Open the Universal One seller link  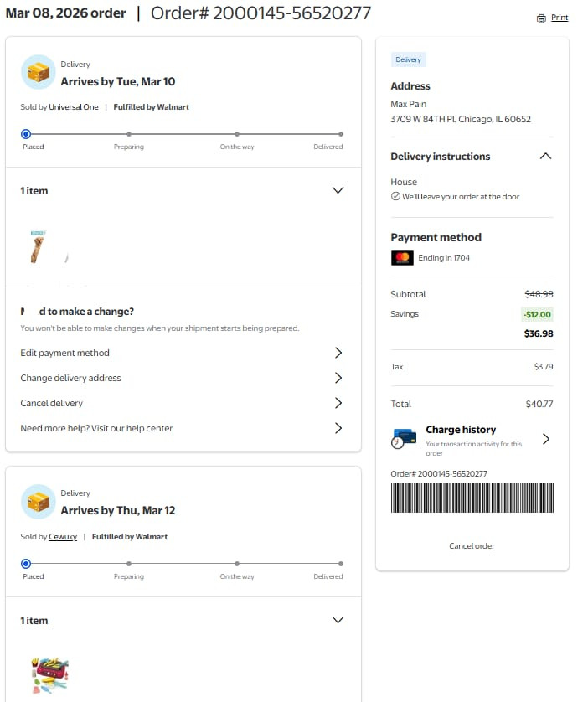click(74, 107)
